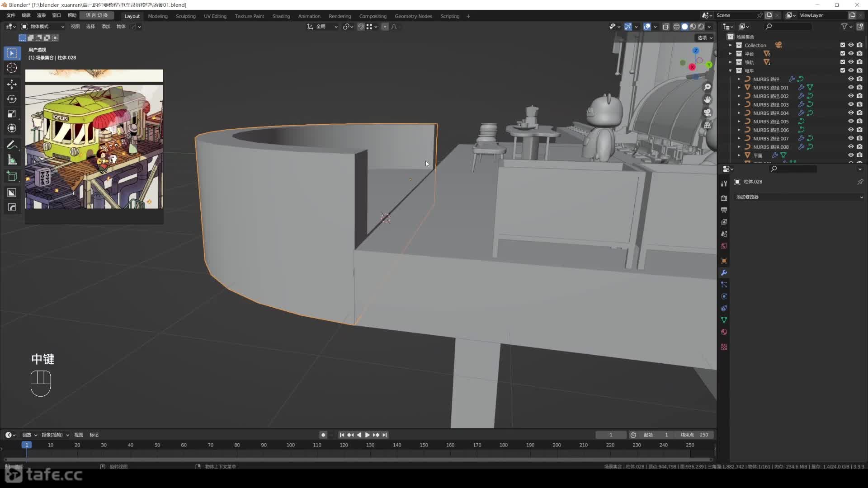Image resolution: width=868 pixels, height=488 pixels.
Task: Open the 添加修改器 add modifier dropdown
Action: [x=799, y=197]
